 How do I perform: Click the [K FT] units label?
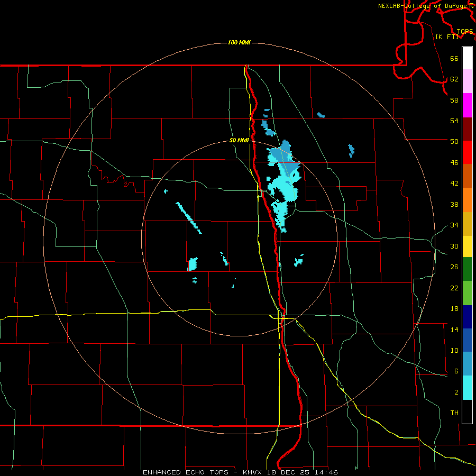tap(447, 36)
